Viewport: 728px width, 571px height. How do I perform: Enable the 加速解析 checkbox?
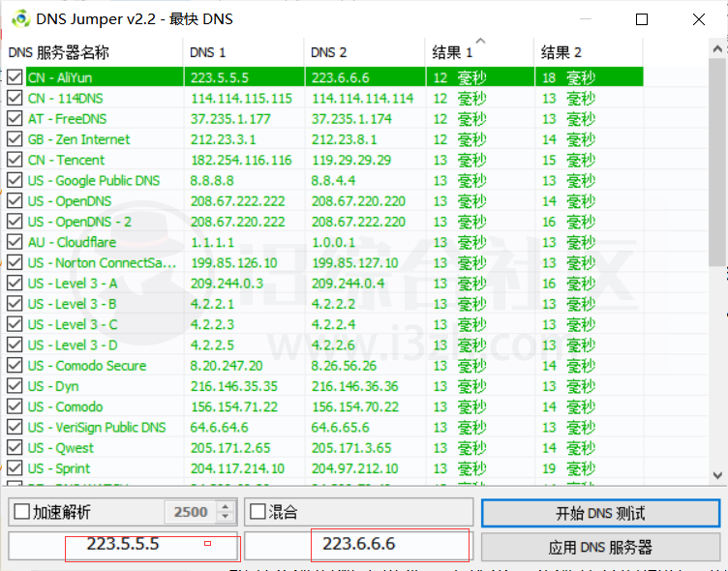[22, 512]
